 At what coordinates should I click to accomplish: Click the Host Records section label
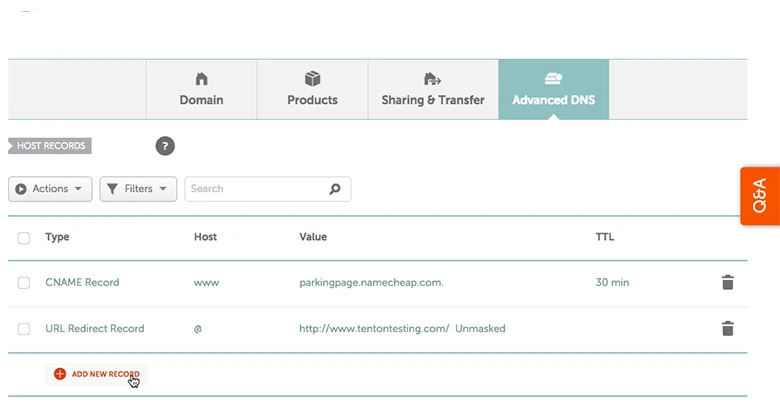click(x=50, y=146)
